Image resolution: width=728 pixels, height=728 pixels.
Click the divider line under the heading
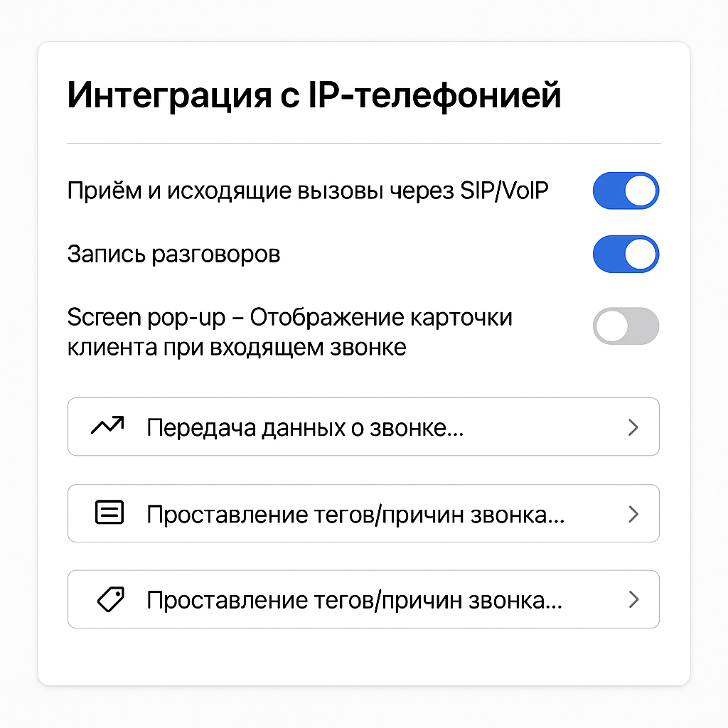364,144
